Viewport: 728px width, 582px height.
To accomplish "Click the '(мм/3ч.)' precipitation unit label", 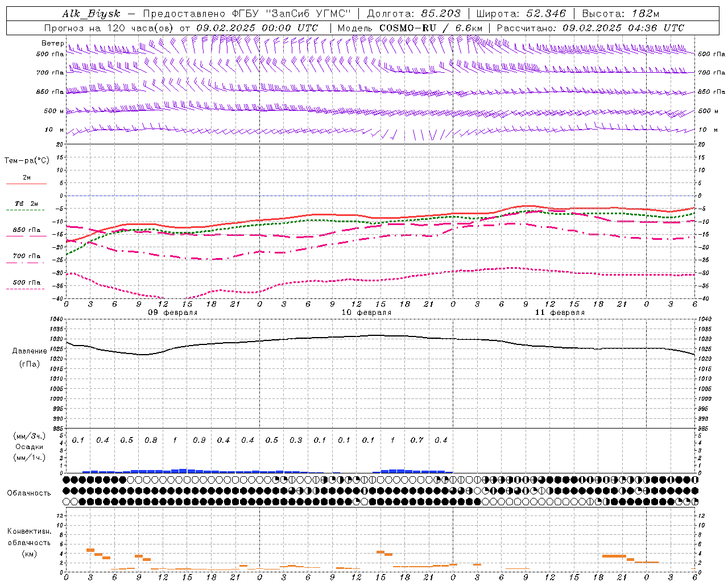I will (30, 436).
